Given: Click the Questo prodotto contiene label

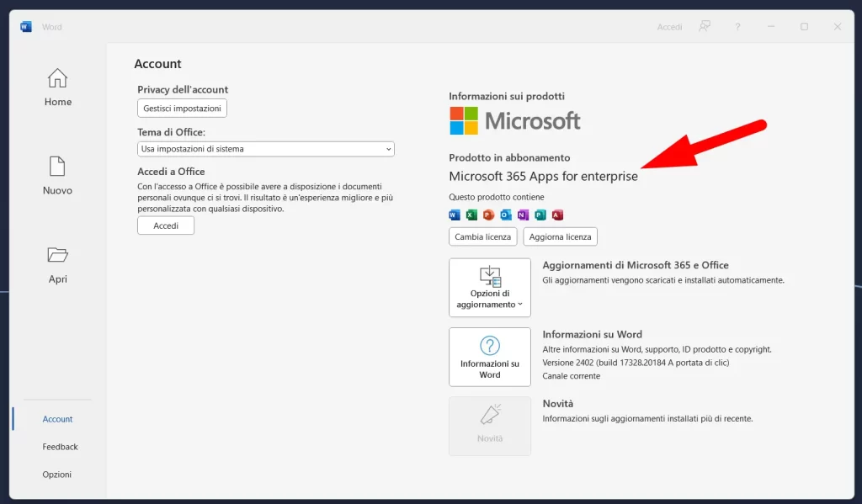Looking at the screenshot, I should 497,197.
